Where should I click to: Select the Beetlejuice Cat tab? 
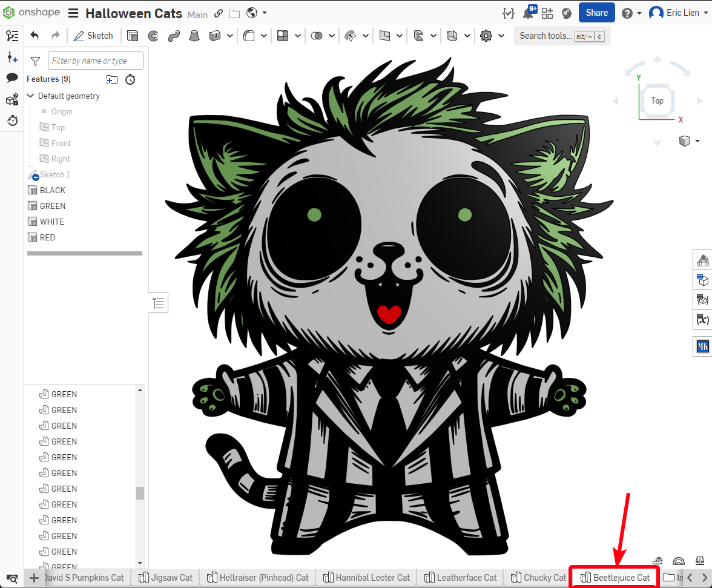point(615,578)
